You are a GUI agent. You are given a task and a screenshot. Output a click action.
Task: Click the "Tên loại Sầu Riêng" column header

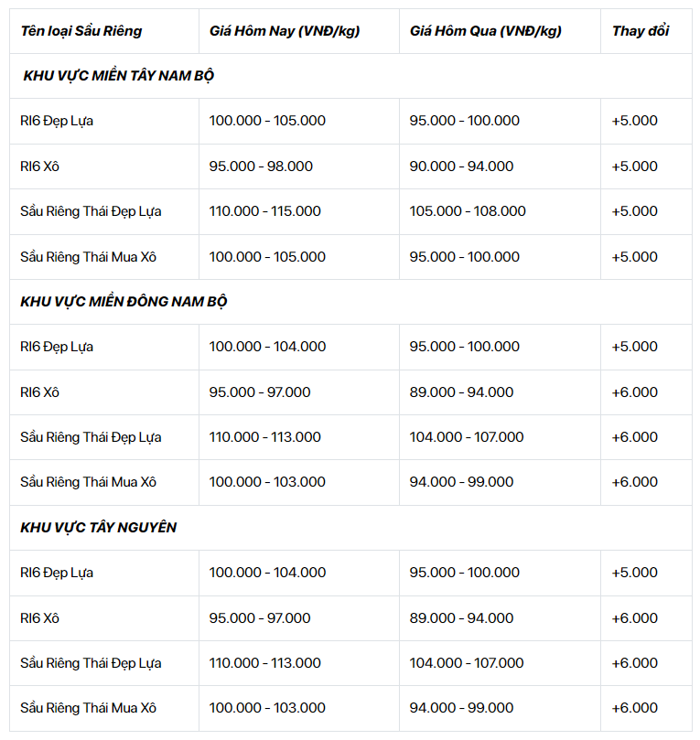click(x=81, y=31)
